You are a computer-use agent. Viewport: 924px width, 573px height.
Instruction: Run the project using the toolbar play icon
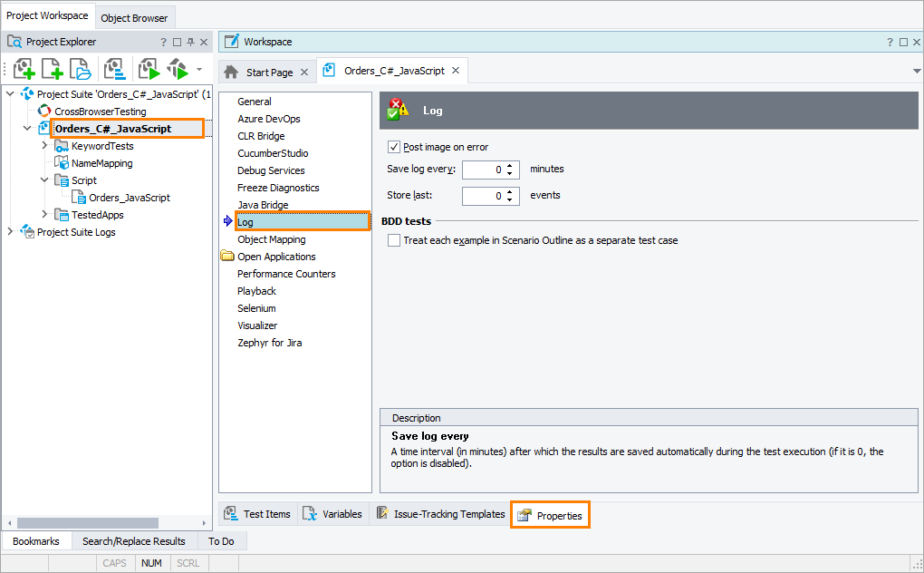[149, 69]
